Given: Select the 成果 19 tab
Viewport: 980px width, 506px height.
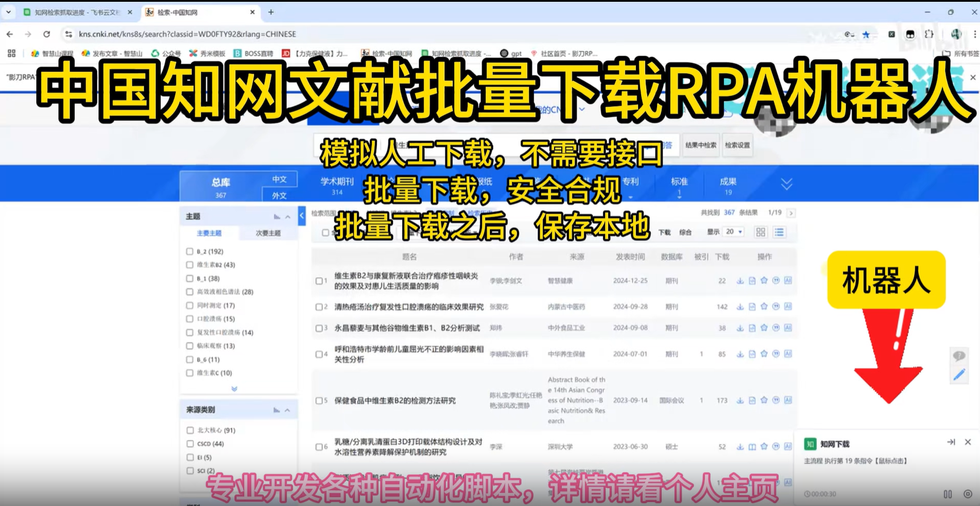Looking at the screenshot, I should [x=728, y=186].
